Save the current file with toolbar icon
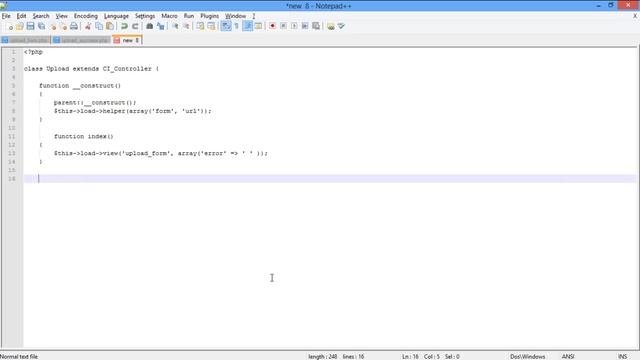Viewport: 640px width, 360px height. pyautogui.click(x=31, y=26)
